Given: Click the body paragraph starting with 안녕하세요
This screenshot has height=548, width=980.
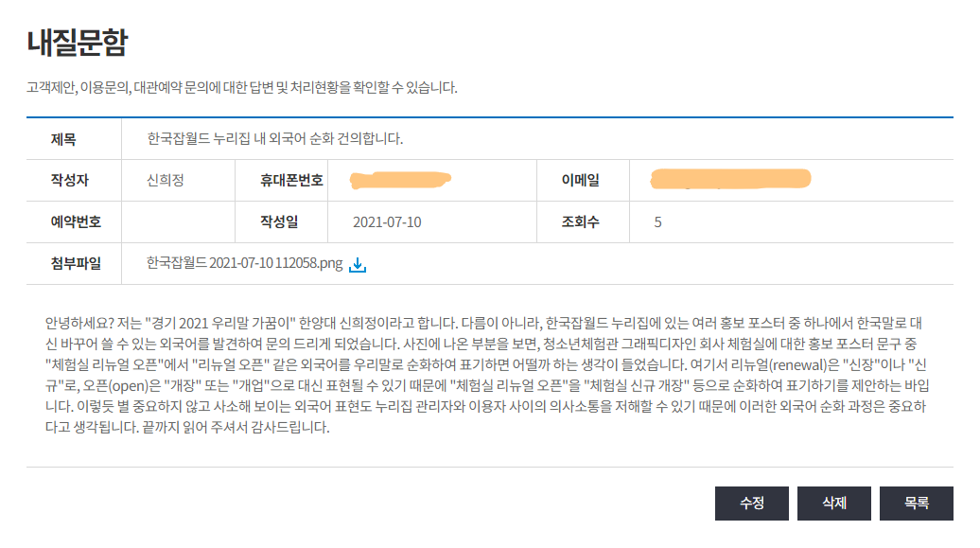Looking at the screenshot, I should pos(488,373).
